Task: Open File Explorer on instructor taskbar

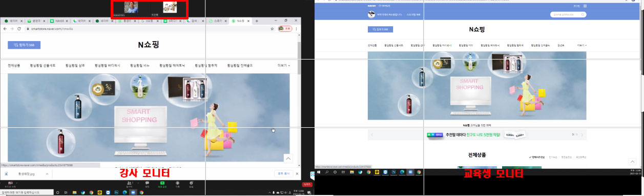Action: click(74, 193)
